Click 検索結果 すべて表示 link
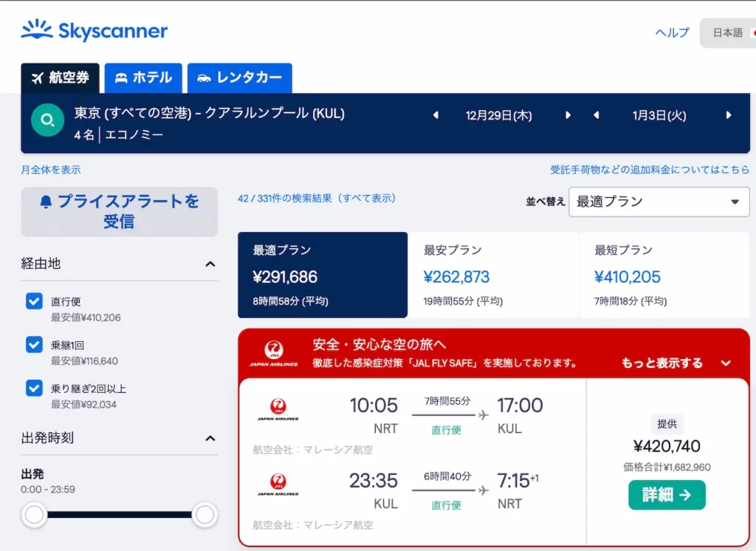Image resolution: width=756 pixels, height=551 pixels. [x=317, y=198]
